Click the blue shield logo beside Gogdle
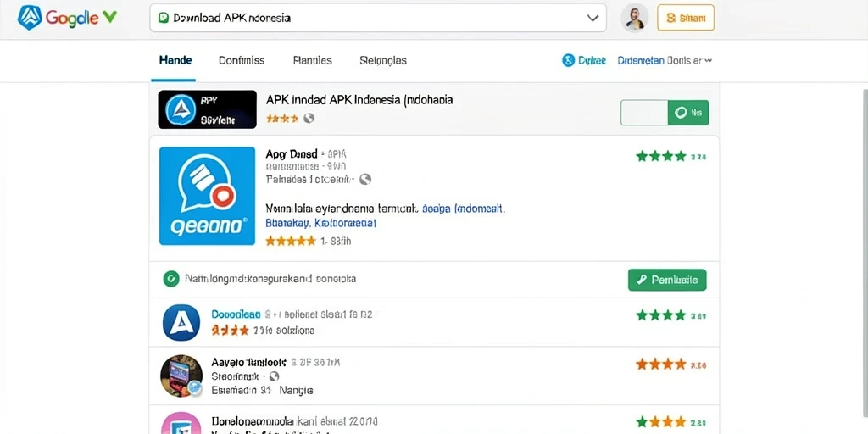Screen dimensions: 868x434 30,17
